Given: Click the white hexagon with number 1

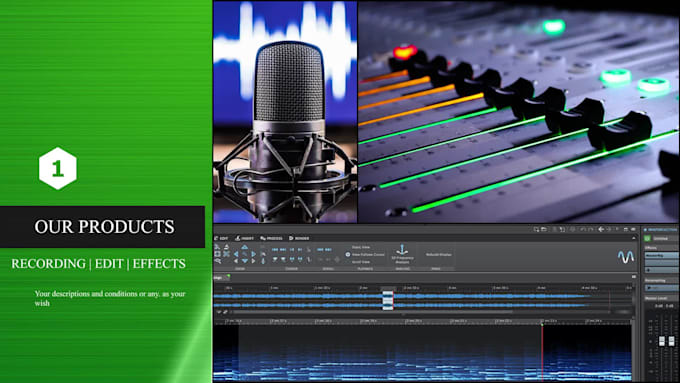Looking at the screenshot, I should (x=58, y=168).
